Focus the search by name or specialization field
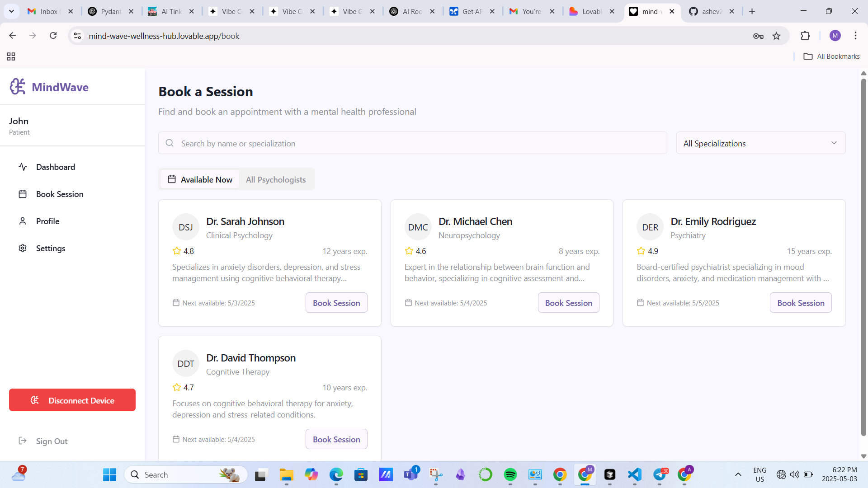Viewport: 868px width, 488px height. [x=412, y=143]
